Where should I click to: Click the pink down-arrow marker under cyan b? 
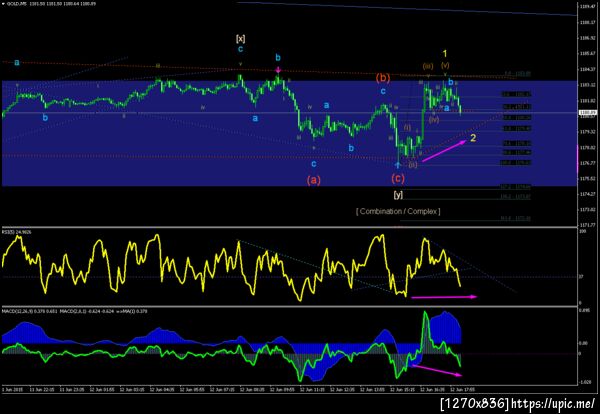279,70
